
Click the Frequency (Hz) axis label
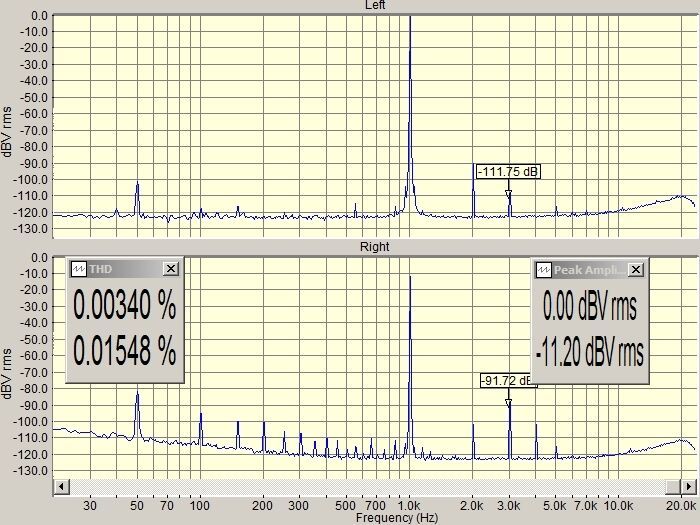pos(397,518)
